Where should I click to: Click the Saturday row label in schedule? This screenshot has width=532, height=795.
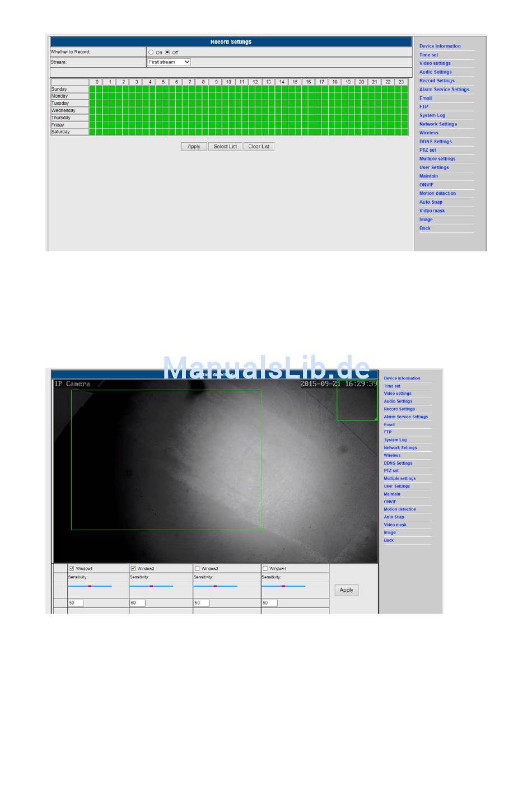(69, 132)
